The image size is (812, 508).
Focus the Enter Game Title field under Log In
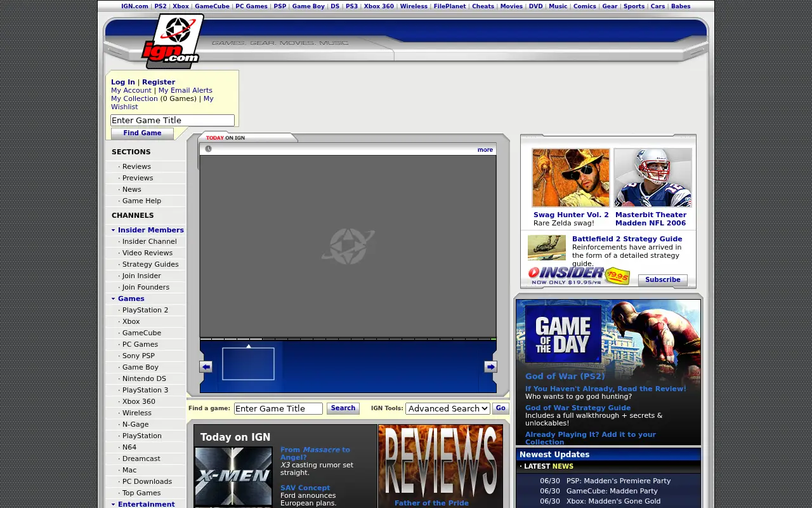click(173, 121)
